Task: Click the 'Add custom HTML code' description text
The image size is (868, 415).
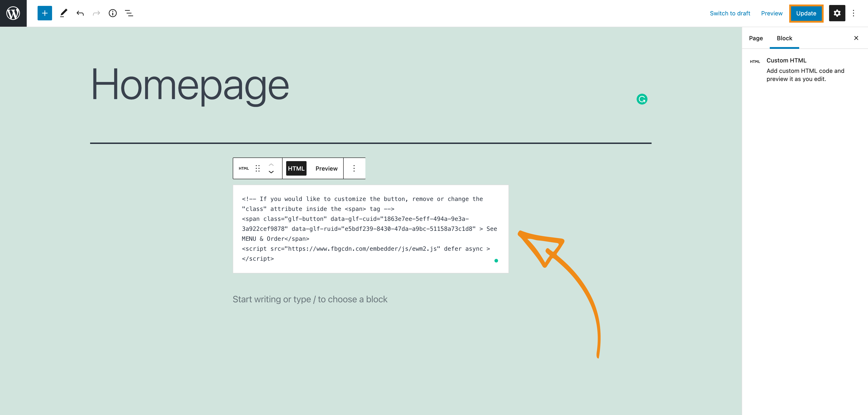Action: pyautogui.click(x=805, y=75)
